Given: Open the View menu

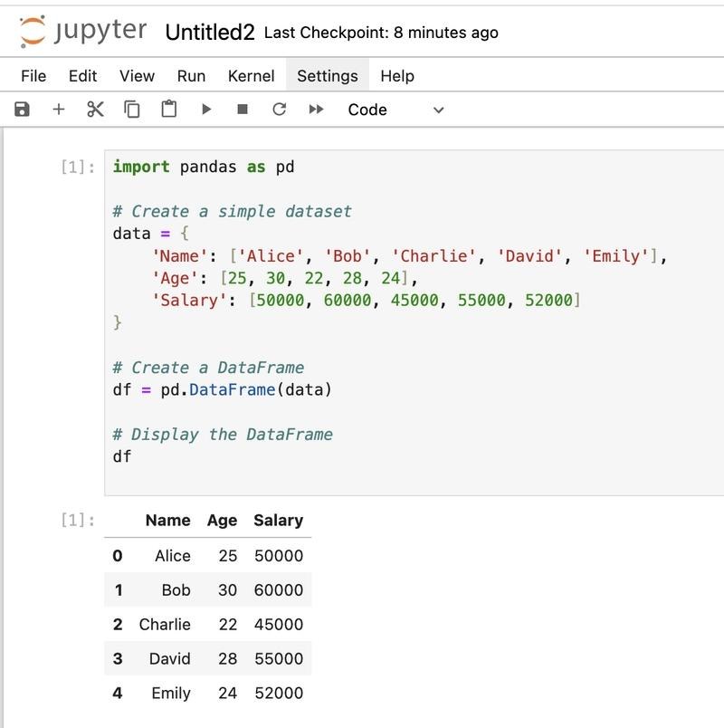Looking at the screenshot, I should point(137,76).
